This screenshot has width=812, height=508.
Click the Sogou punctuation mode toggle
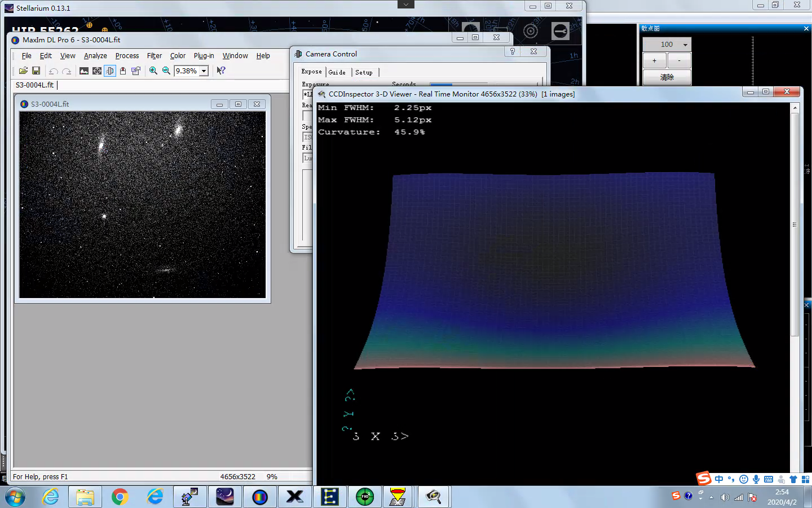pos(731,479)
